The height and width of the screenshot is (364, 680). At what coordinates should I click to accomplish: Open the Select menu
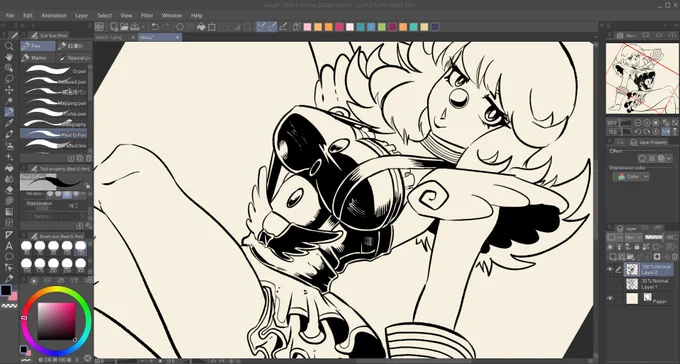pyautogui.click(x=104, y=15)
